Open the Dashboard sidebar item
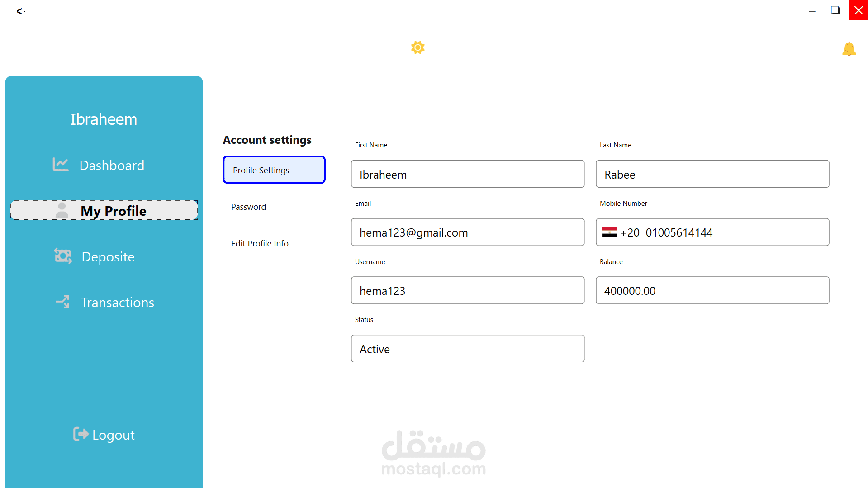 (104, 165)
